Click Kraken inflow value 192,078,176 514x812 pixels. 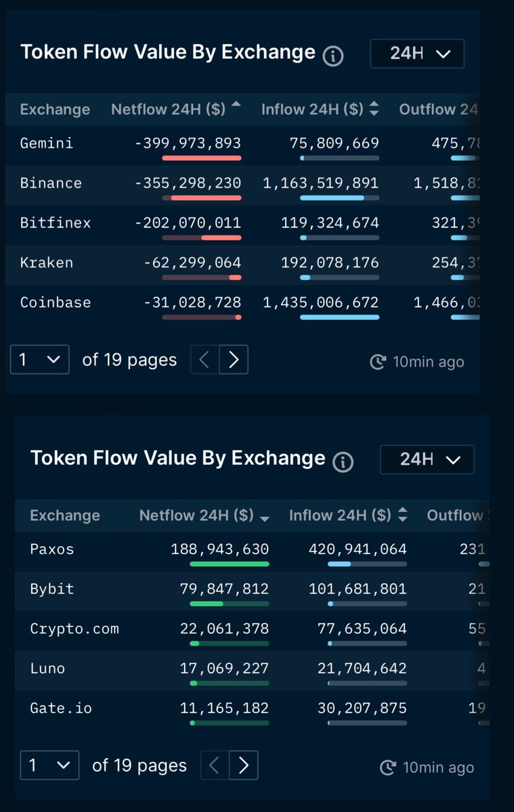(x=330, y=263)
